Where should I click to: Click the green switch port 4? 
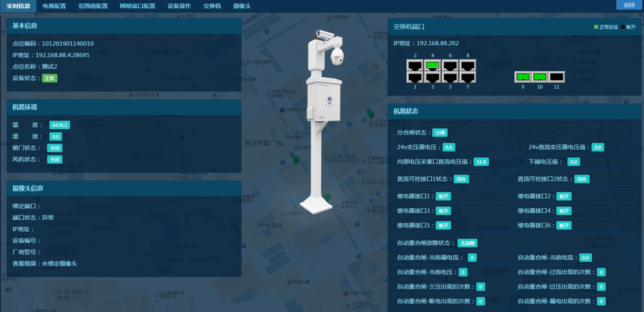432,65
